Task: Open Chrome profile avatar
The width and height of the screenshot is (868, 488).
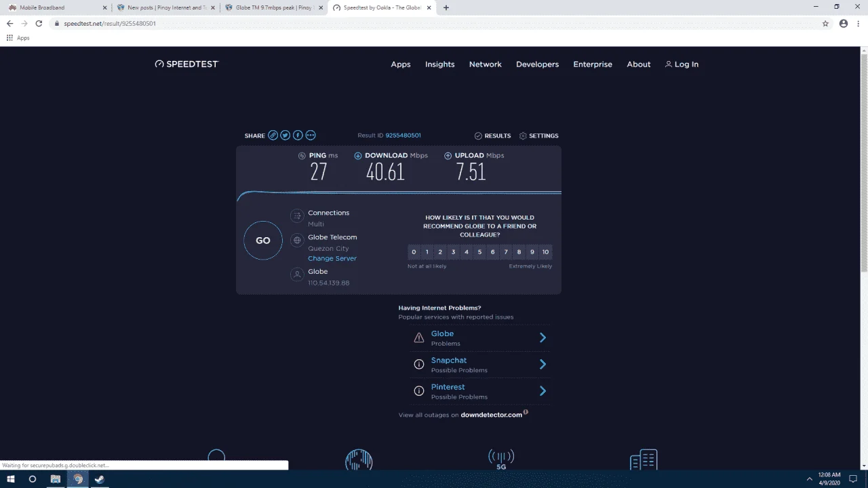Action: point(844,23)
